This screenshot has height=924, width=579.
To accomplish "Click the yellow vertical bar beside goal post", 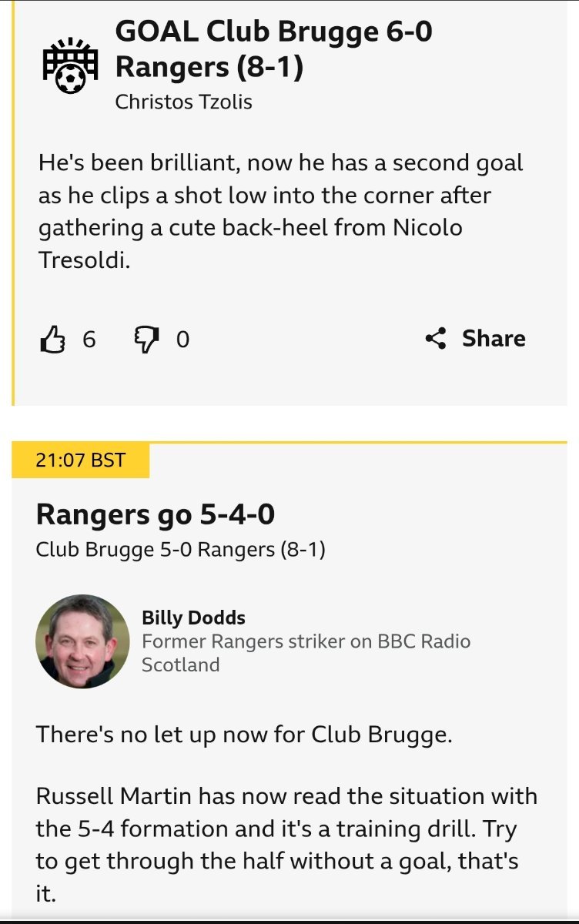I will (x=12, y=203).
